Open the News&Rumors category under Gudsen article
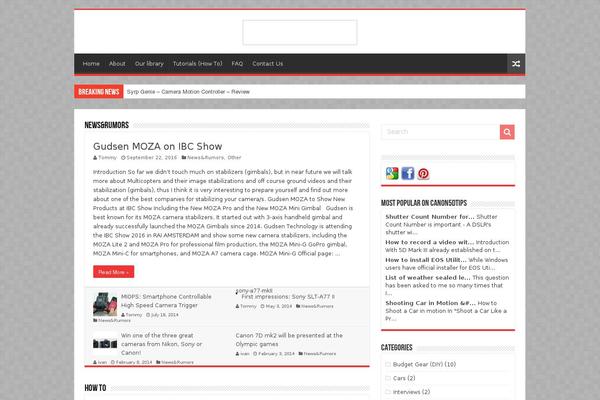 click(205, 157)
